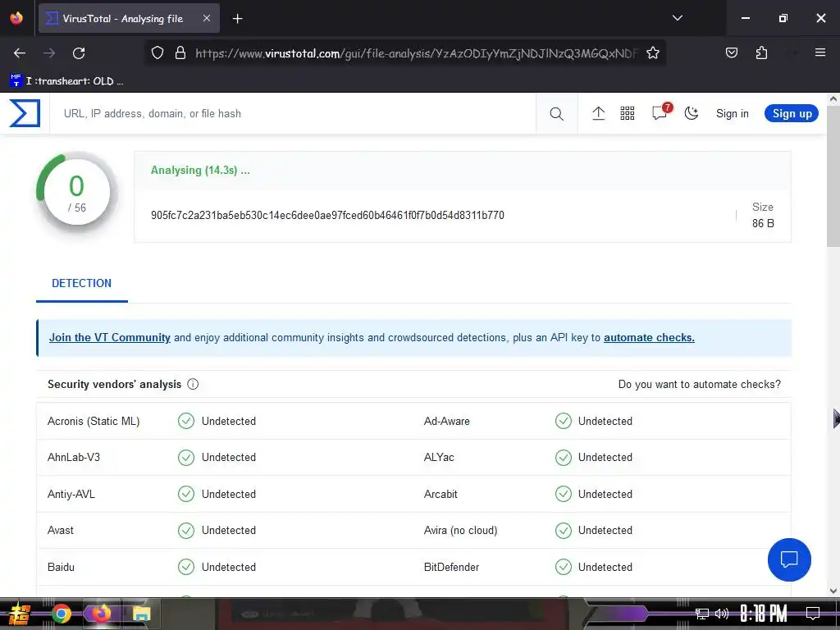Open the apps grid icon
The image size is (840, 630).
coord(628,113)
